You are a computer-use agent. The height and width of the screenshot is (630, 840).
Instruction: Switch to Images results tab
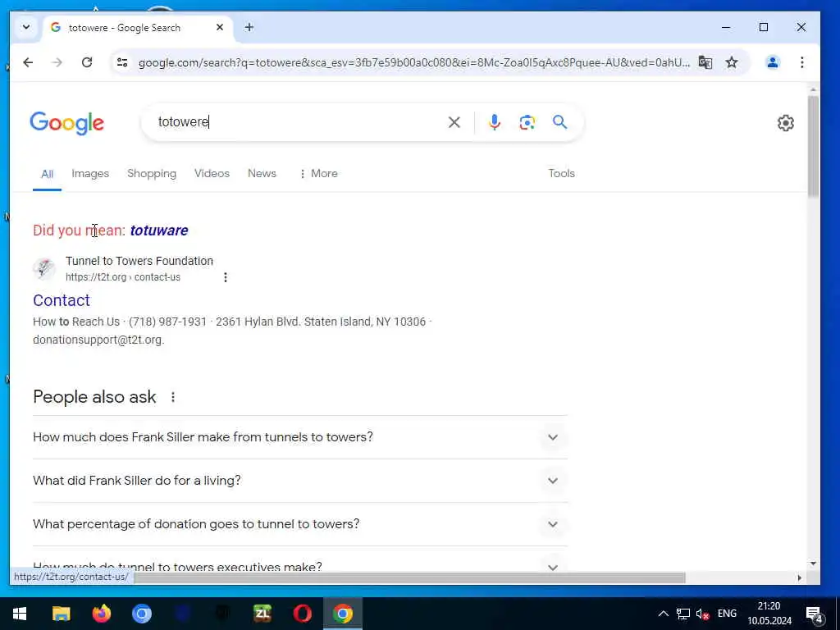(90, 174)
